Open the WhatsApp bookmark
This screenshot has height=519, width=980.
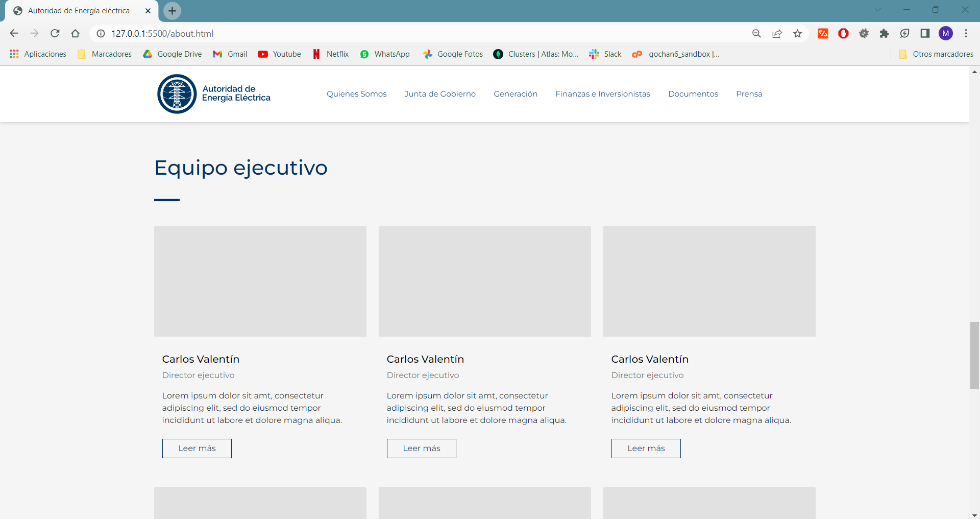[385, 54]
